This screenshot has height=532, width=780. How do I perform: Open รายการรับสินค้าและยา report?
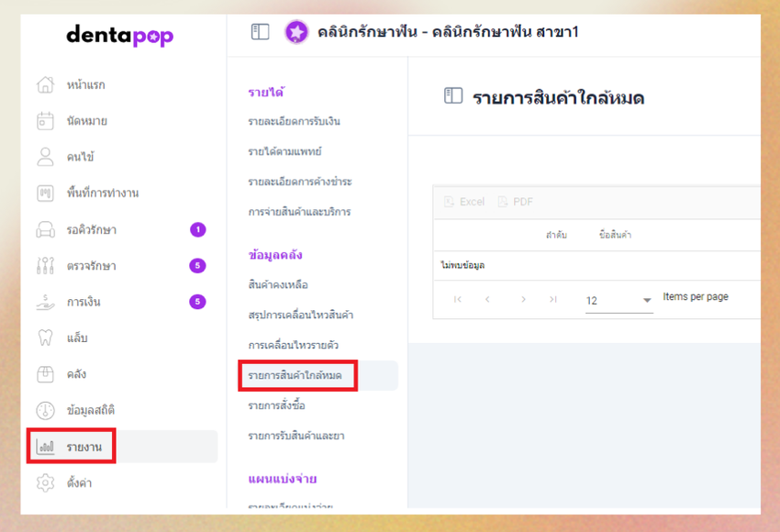296,436
